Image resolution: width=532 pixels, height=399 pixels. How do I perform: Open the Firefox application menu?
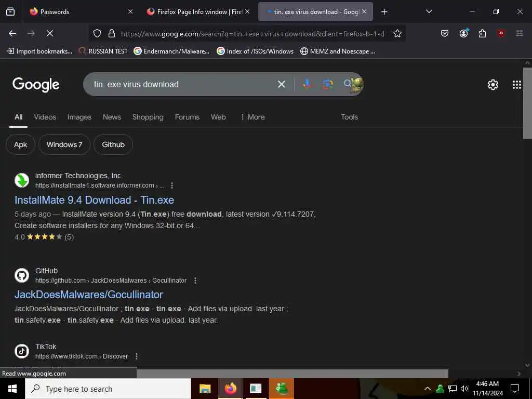point(519,33)
